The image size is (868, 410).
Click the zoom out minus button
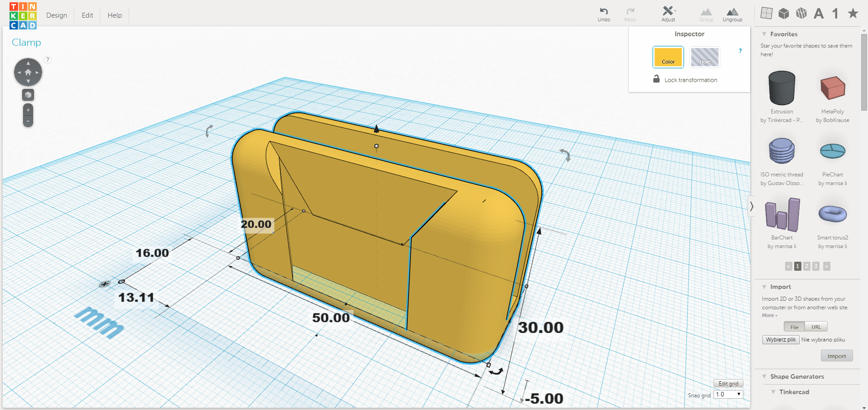tap(28, 121)
